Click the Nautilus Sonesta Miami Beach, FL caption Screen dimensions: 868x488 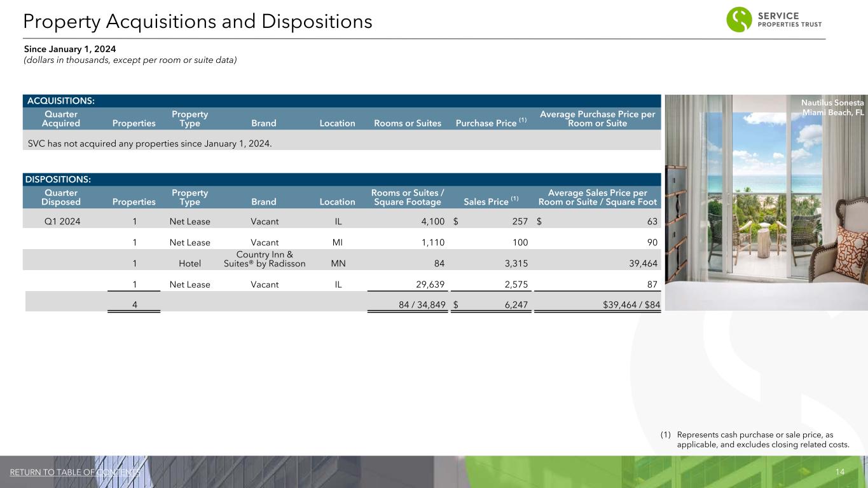[832, 107]
